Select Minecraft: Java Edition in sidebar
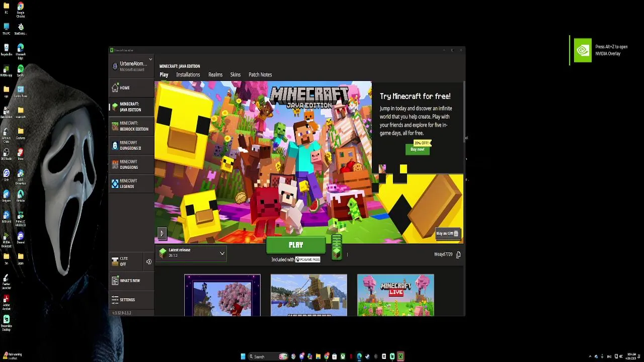Viewport: 644px width, 362px height. 131,107
